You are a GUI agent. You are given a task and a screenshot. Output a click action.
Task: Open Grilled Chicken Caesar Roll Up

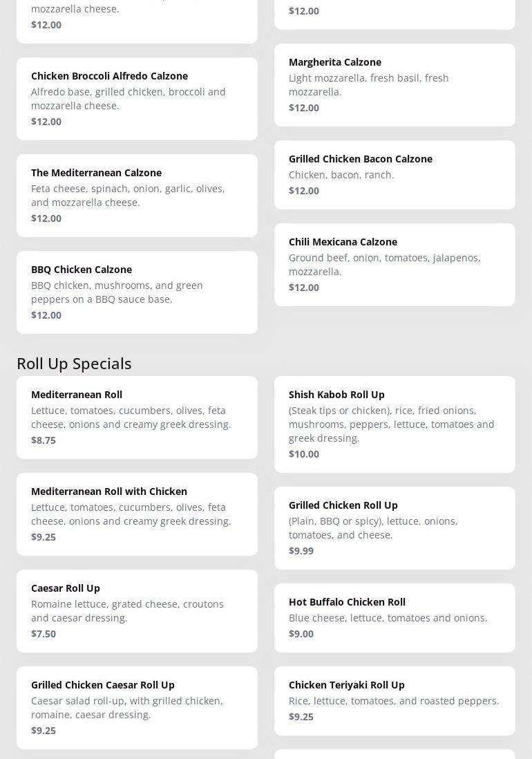137,707
